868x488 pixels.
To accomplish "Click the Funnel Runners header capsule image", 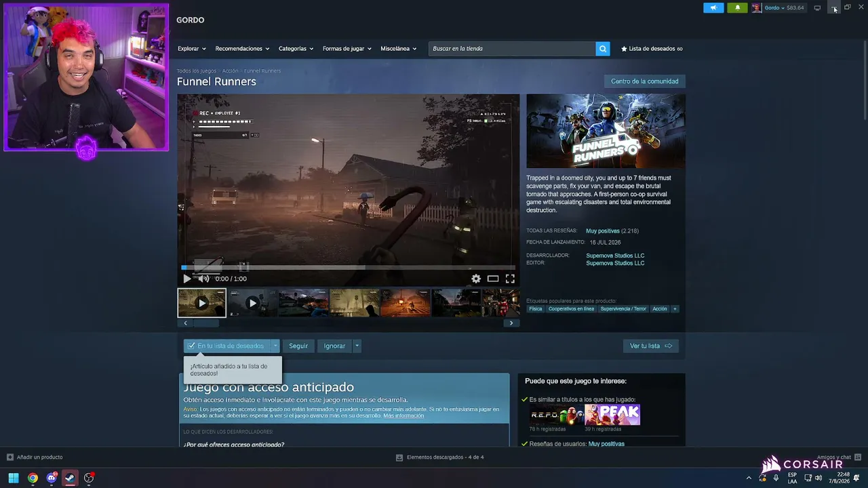I will 606,131.
